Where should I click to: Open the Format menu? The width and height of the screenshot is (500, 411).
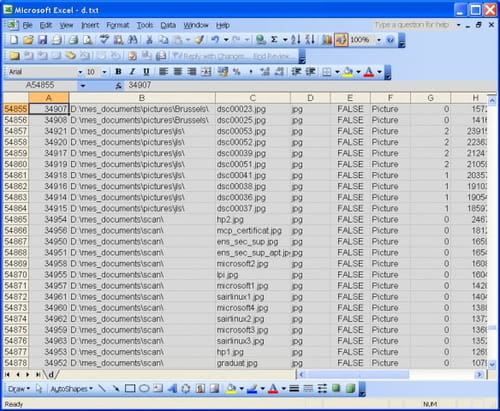pos(118,25)
